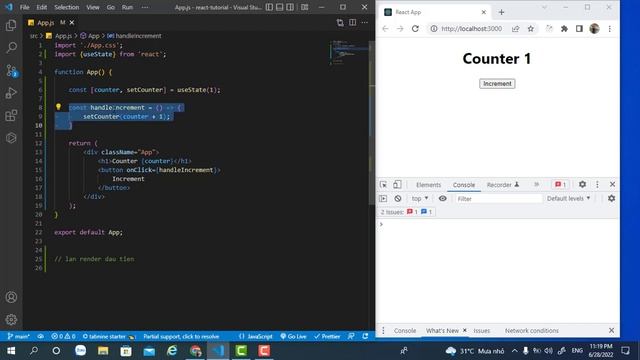This screenshot has width=640, height=360.
Task: Open DevTools settings gear
Action: point(582,184)
